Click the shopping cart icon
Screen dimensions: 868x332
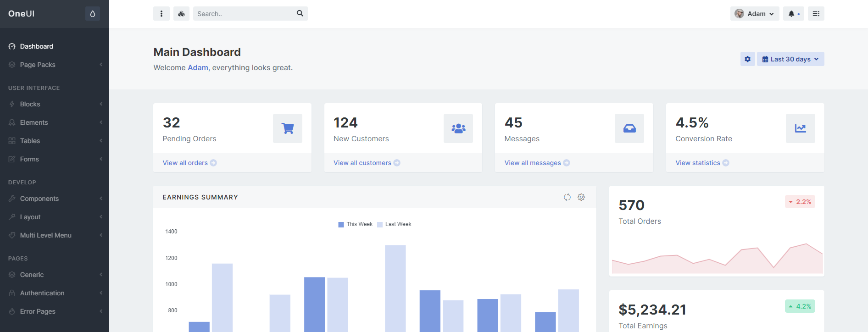[x=288, y=128]
